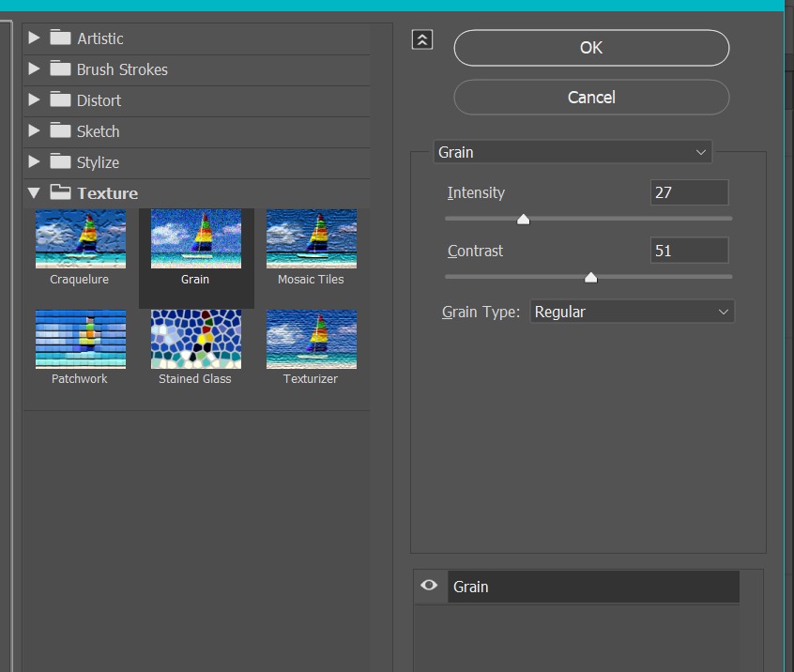Open the filter selection dropdown showing Grain

pos(573,151)
